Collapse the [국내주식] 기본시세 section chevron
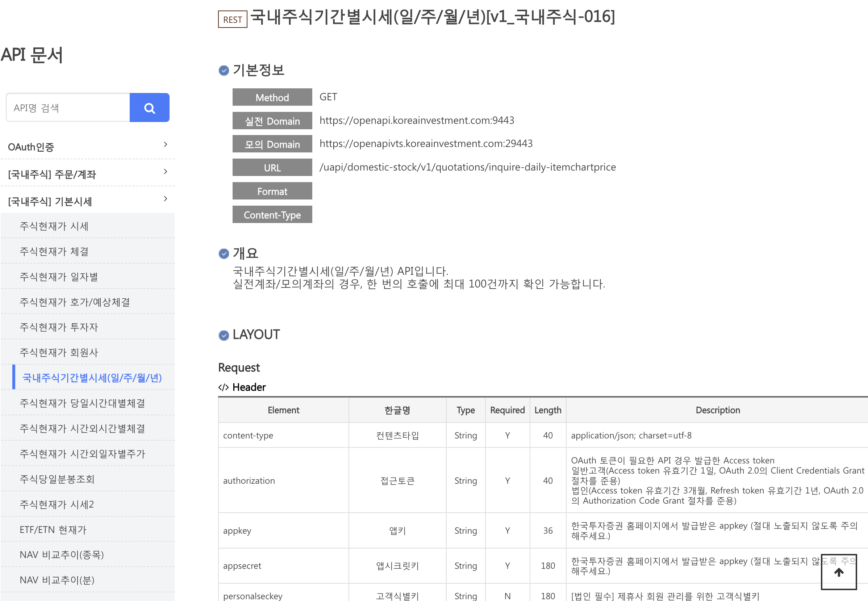 (166, 199)
